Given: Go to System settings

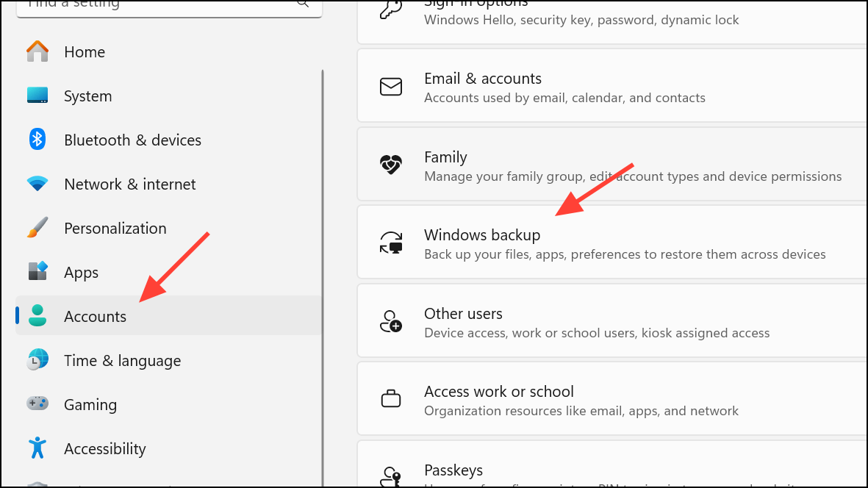Looking at the screenshot, I should click(169, 96).
